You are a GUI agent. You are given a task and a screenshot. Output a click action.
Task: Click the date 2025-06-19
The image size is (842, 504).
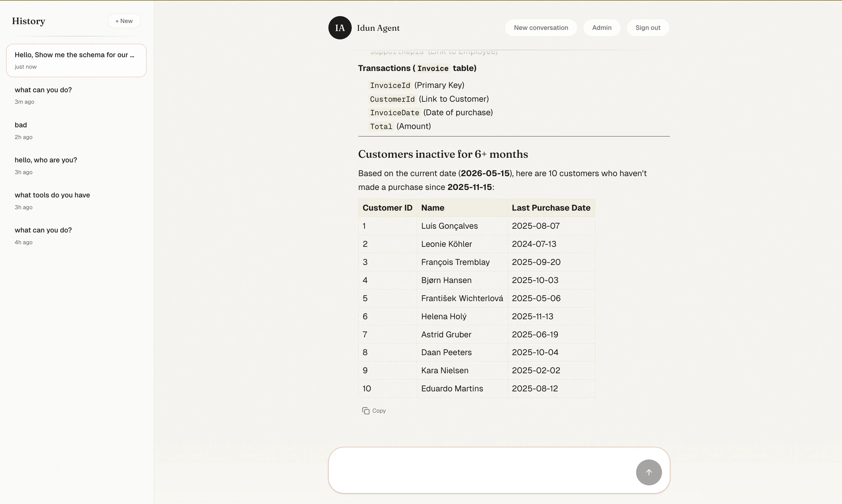[x=535, y=334]
